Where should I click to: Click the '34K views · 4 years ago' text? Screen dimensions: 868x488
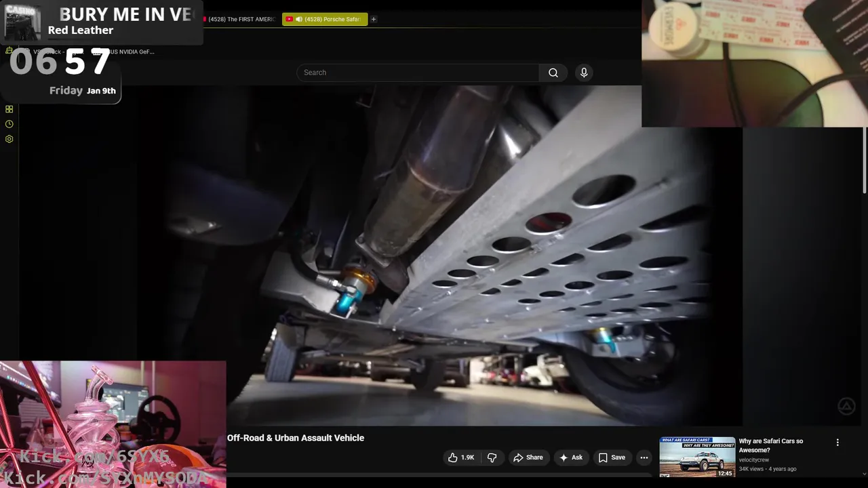(768, 469)
